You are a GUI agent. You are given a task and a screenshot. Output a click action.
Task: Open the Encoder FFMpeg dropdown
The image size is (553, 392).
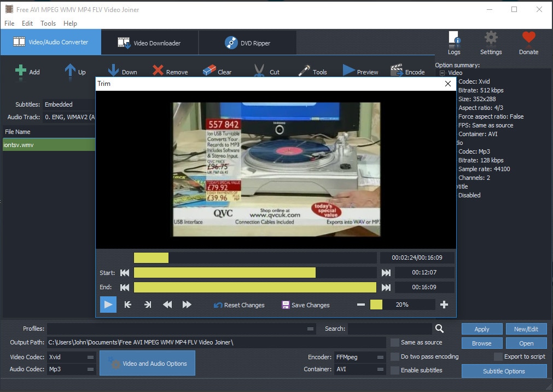click(360, 357)
